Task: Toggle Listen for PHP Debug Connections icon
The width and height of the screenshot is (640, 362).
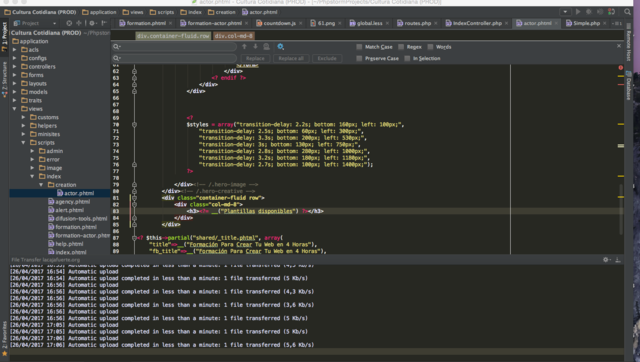Action: click(x=611, y=12)
